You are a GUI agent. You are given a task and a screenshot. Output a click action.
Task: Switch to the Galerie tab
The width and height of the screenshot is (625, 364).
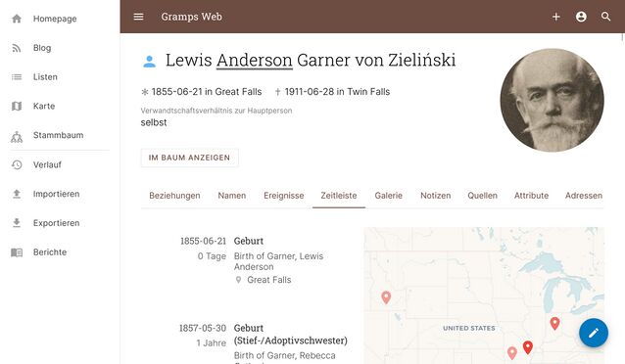click(x=389, y=196)
